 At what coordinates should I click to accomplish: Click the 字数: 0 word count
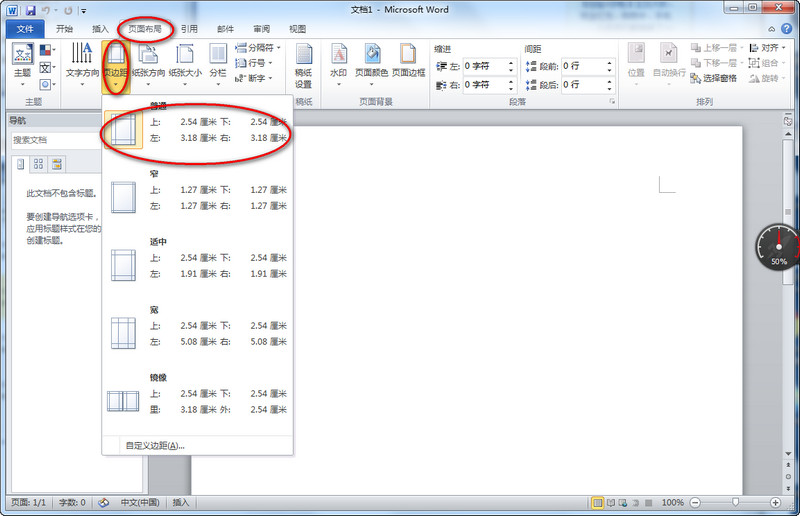(72, 503)
